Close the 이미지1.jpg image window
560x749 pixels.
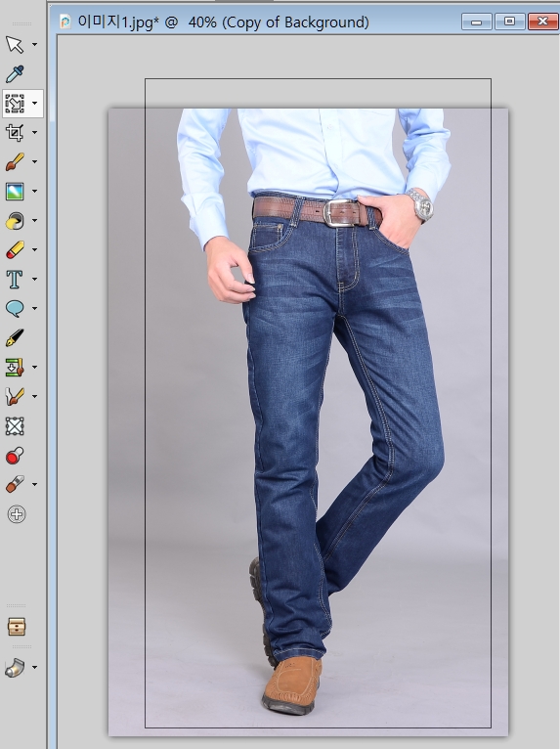pyautogui.click(x=542, y=22)
